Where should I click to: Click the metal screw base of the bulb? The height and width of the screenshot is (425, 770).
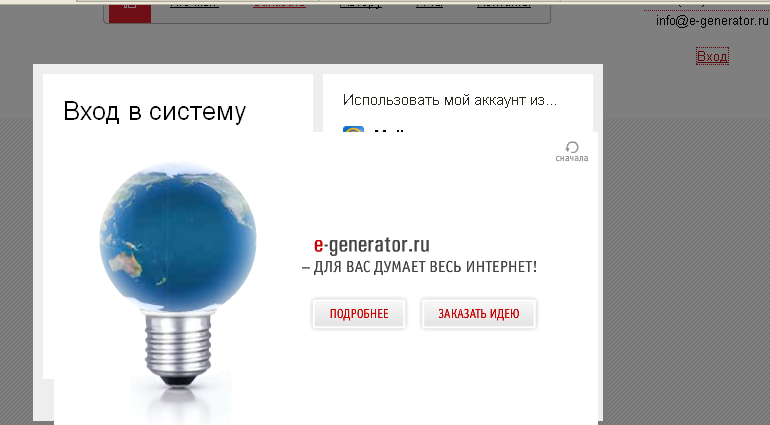click(x=178, y=347)
